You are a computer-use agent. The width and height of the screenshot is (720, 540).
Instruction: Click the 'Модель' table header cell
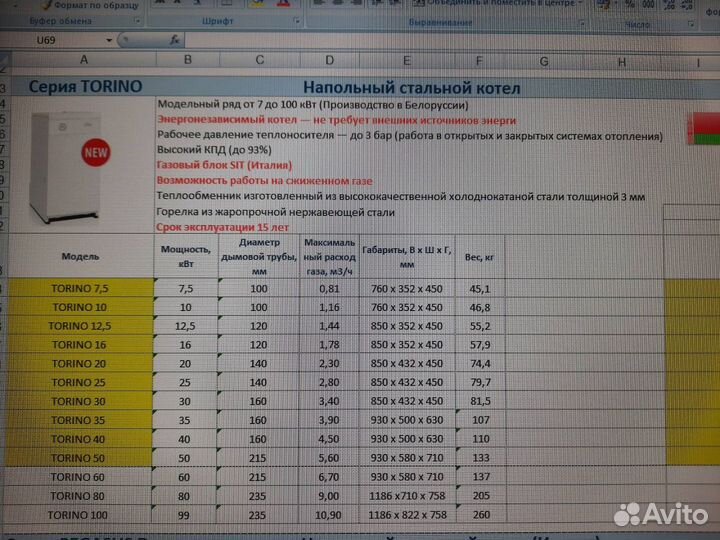click(x=80, y=256)
